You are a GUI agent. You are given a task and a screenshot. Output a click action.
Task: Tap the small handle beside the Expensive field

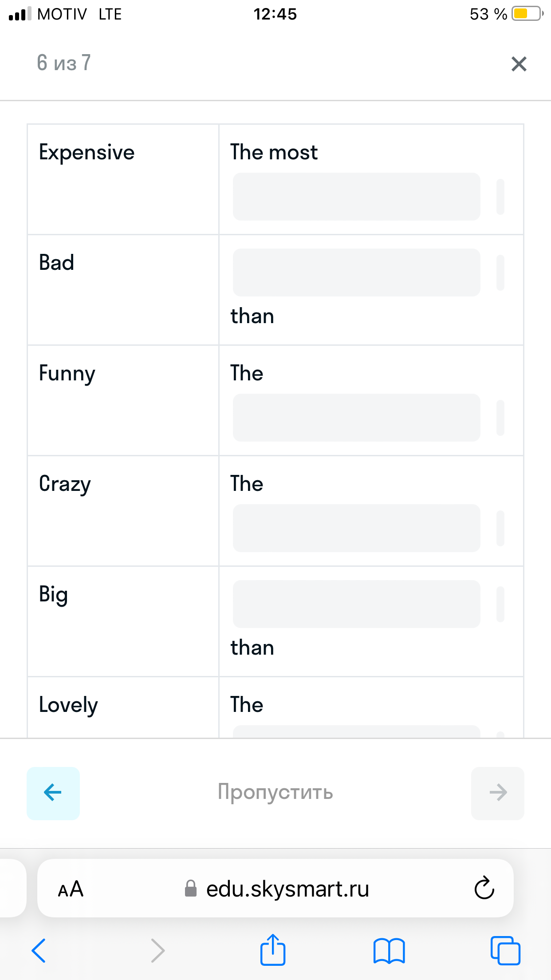pos(500,197)
